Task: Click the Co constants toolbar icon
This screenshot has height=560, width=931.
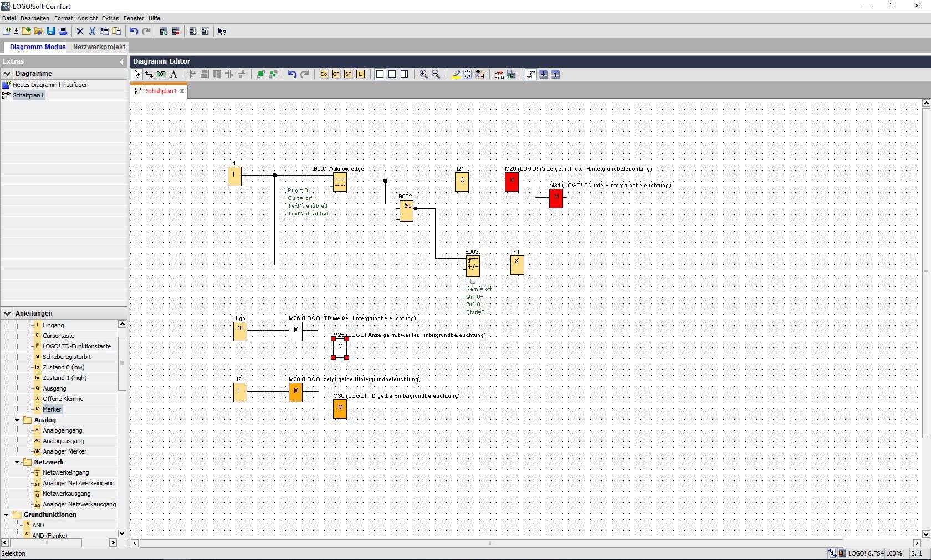Action: pos(324,74)
